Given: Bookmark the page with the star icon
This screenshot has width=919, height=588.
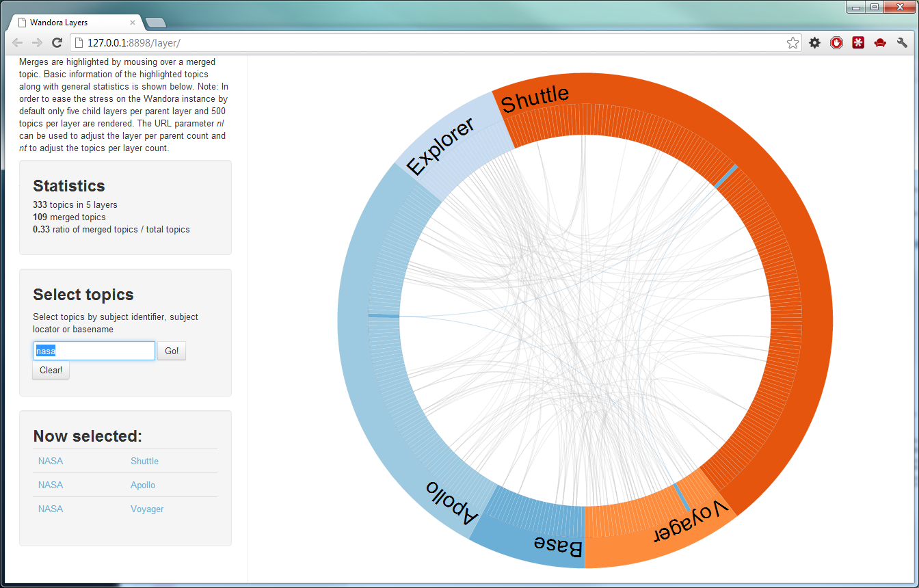Looking at the screenshot, I should tap(793, 43).
